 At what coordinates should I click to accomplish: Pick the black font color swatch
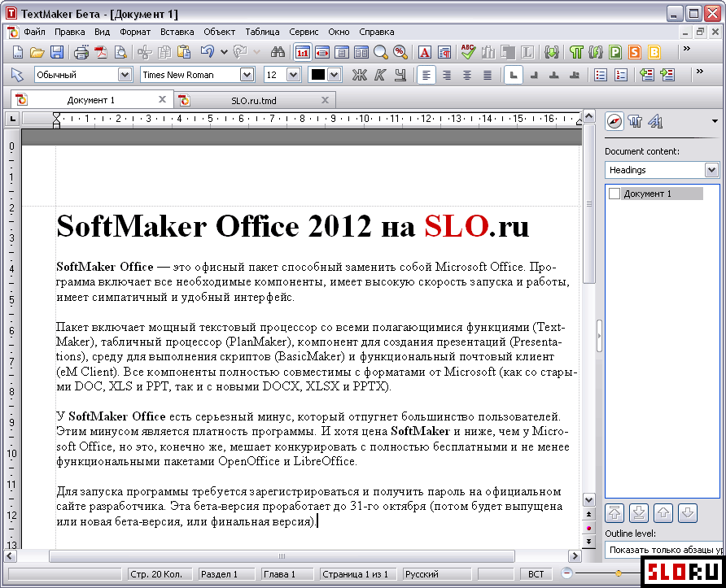click(x=318, y=75)
